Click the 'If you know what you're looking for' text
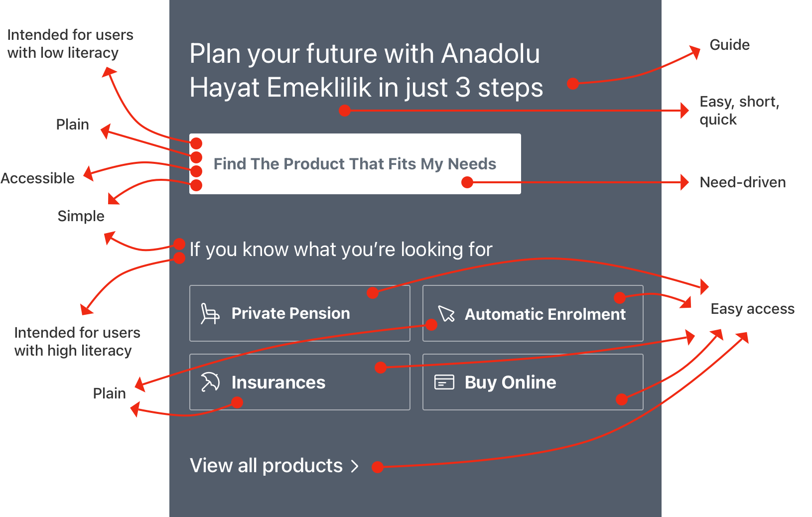812x517 pixels. click(341, 250)
